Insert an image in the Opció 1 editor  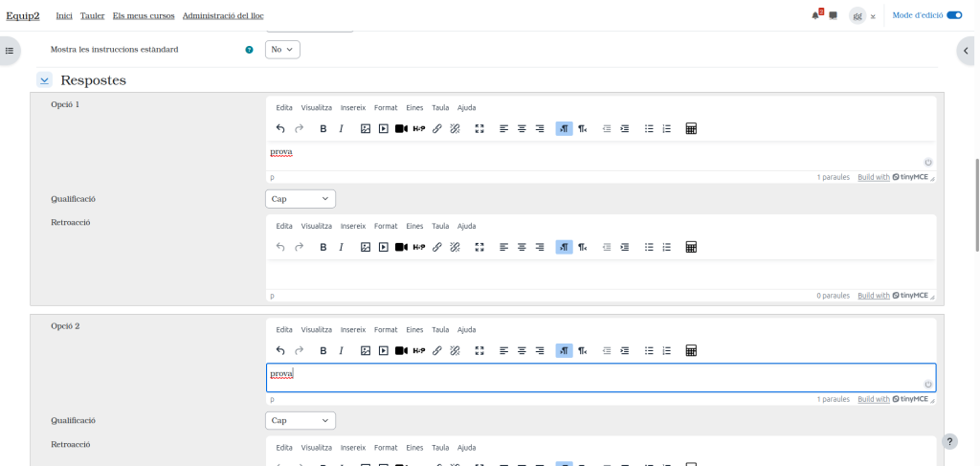pyautogui.click(x=366, y=129)
